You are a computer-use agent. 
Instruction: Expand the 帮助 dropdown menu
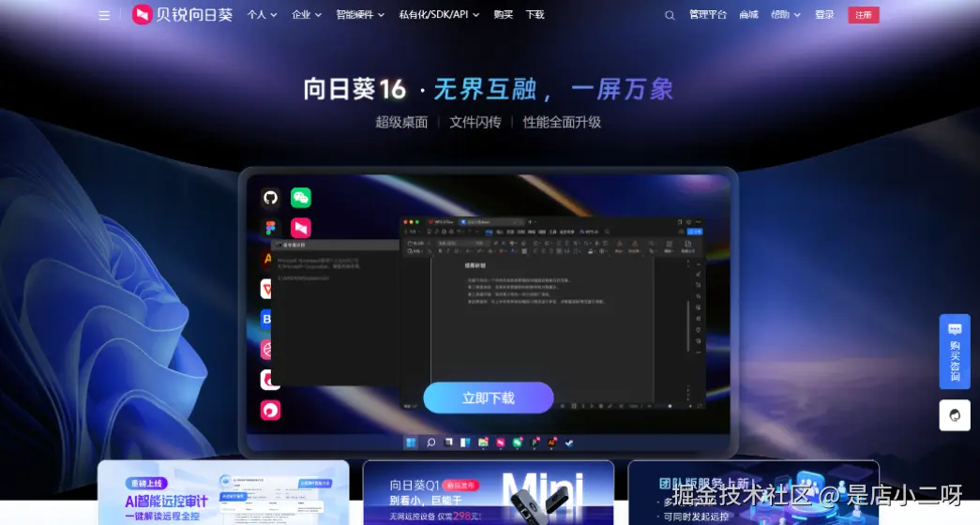785,14
